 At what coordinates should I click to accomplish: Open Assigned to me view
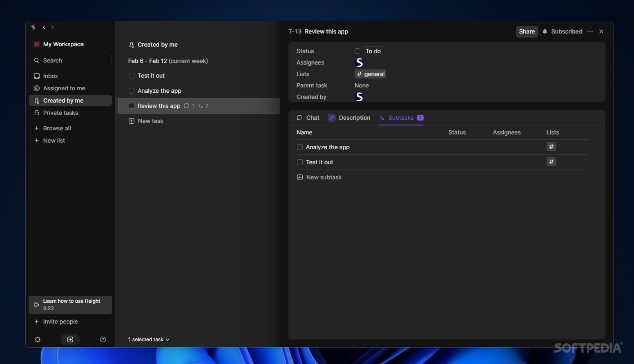70,88
